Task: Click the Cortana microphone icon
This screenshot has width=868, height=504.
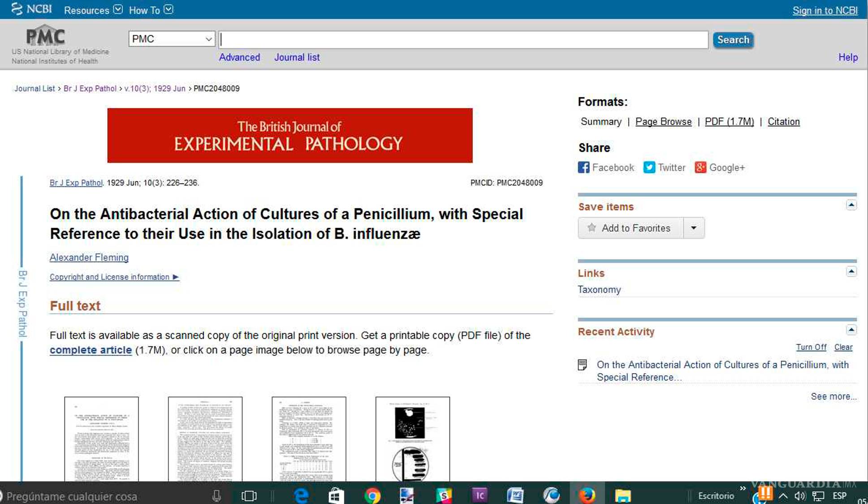Action: pyautogui.click(x=216, y=495)
